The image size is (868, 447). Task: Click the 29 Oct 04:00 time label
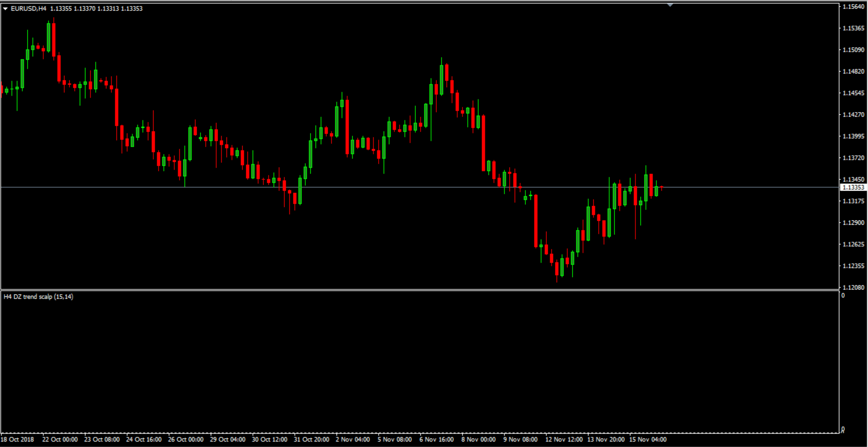point(227,439)
